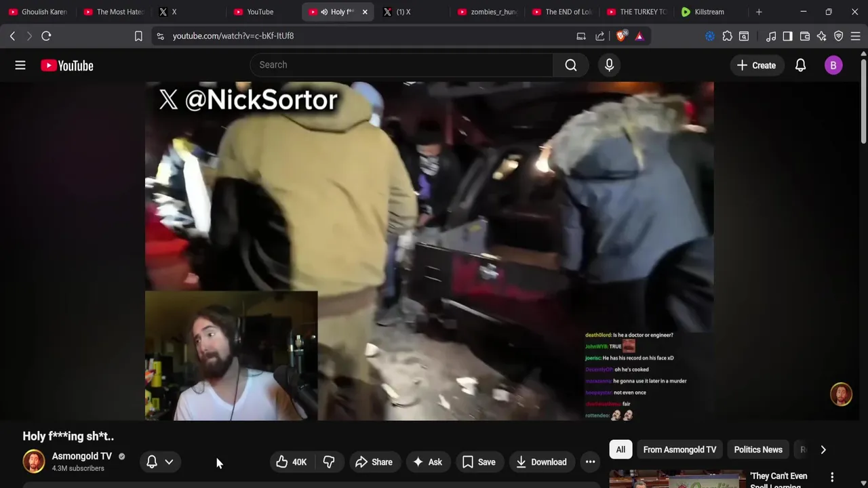Viewport: 868px width, 488px height.
Task: Switch to zombies_r_hung tab
Action: pyautogui.click(x=488, y=12)
